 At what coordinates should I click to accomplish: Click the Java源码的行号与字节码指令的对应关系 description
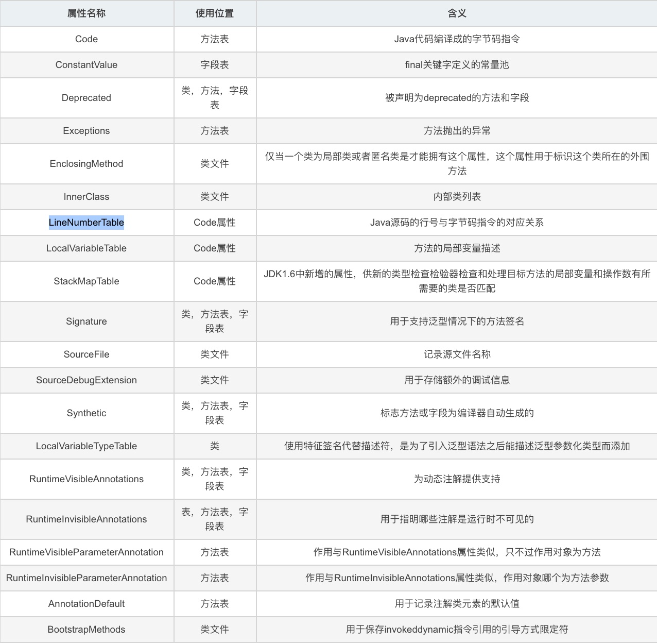click(x=457, y=223)
